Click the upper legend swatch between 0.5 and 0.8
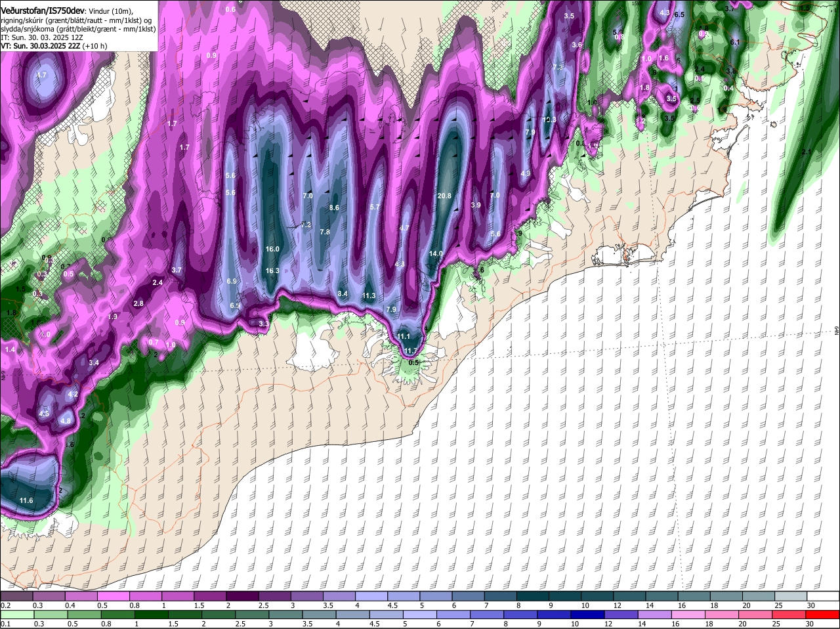The image size is (840, 629). [x=114, y=596]
